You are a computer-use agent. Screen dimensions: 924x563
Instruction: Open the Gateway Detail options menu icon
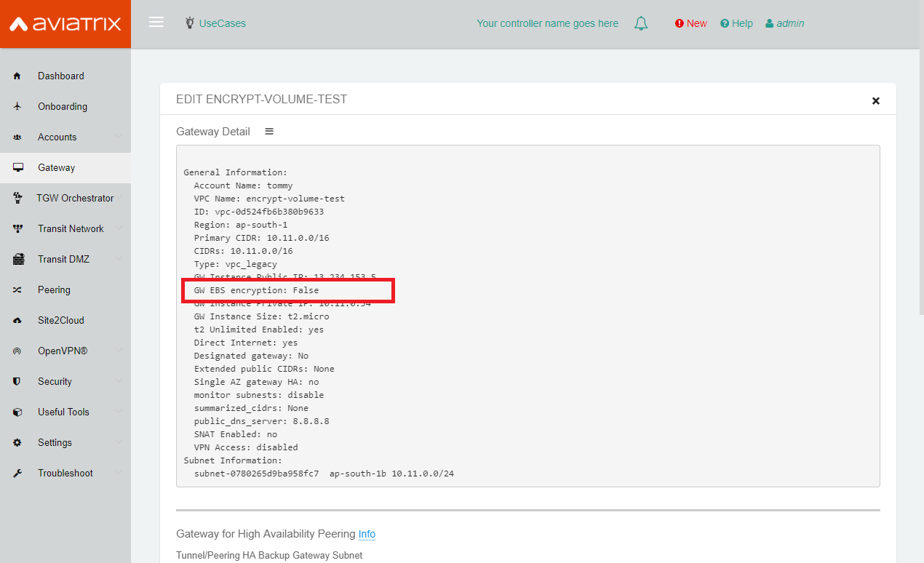(268, 131)
